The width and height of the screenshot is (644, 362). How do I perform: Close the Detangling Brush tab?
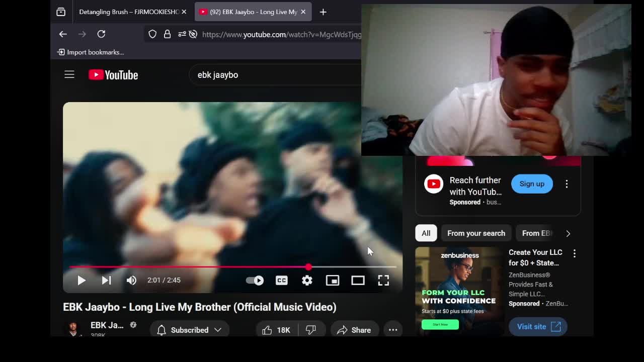pos(184,12)
